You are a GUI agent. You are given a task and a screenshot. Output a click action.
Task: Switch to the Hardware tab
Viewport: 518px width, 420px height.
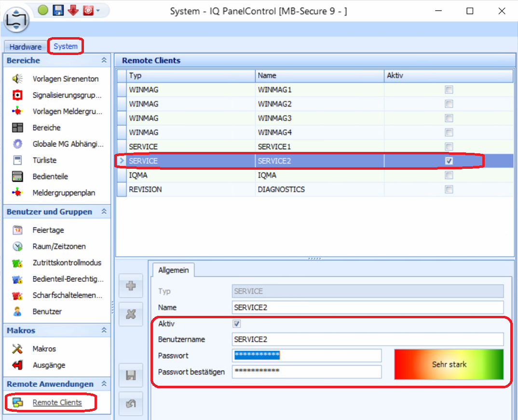[x=26, y=47]
